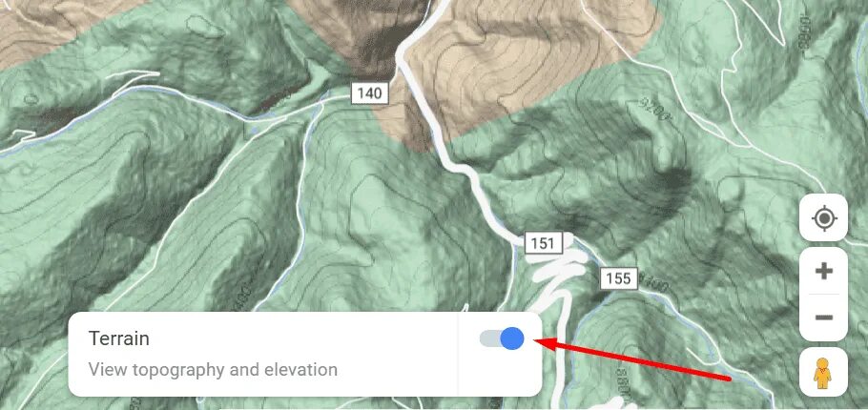
Task: Turn off the Terrain toggle switch
Action: pos(502,338)
